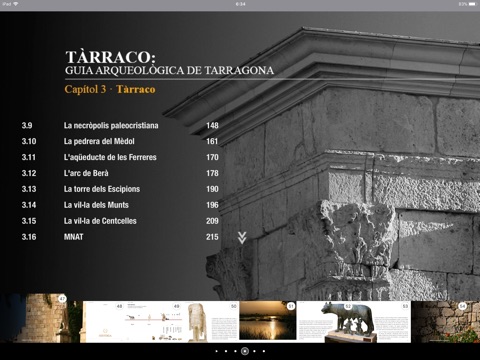480x360 pixels.
Task: Click section number 3.12
Action: [29, 173]
